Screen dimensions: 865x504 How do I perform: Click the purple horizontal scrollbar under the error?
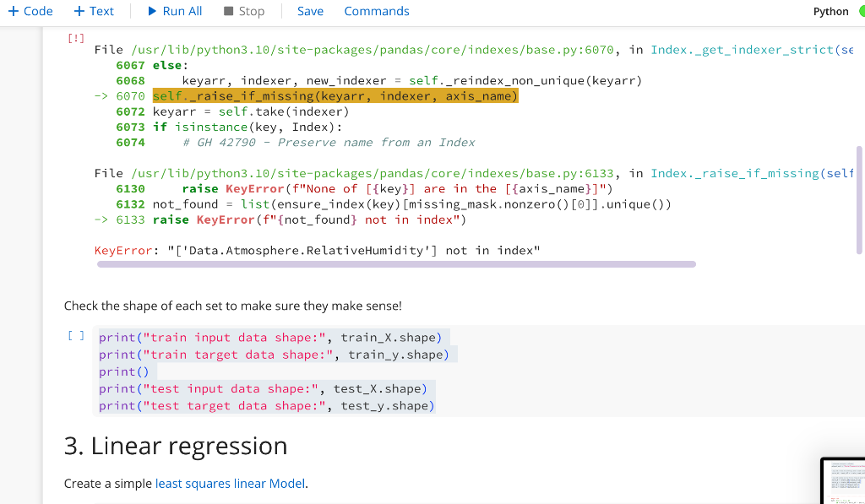pos(397,263)
